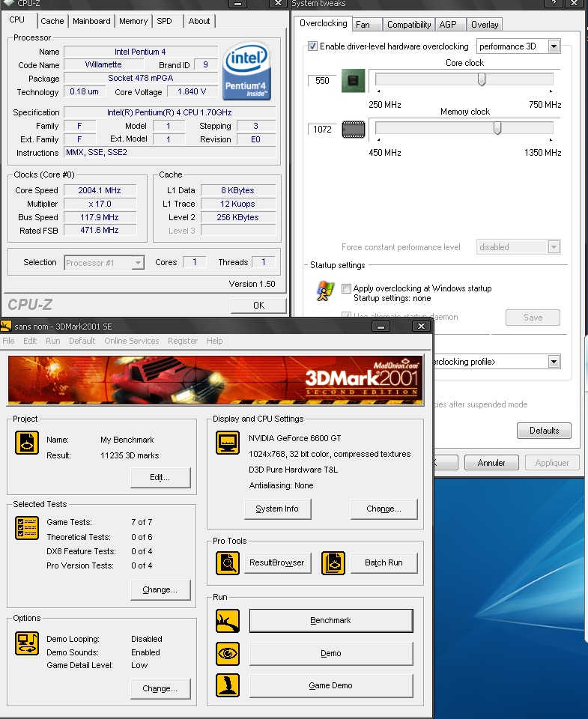Enable driver-level hardware overclocking checkbox
Viewport: 588px width, 719px height.
tap(313, 46)
